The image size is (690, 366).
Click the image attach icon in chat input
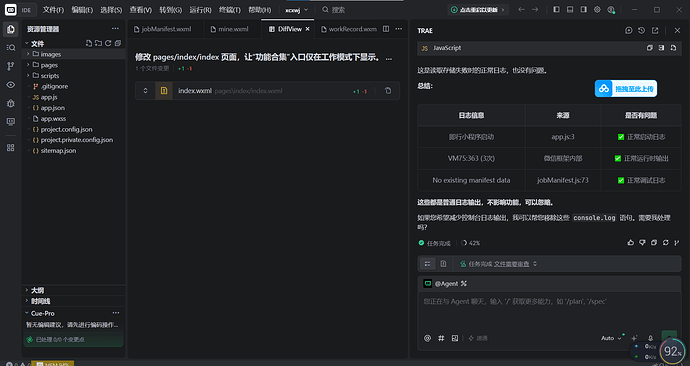tap(455, 338)
